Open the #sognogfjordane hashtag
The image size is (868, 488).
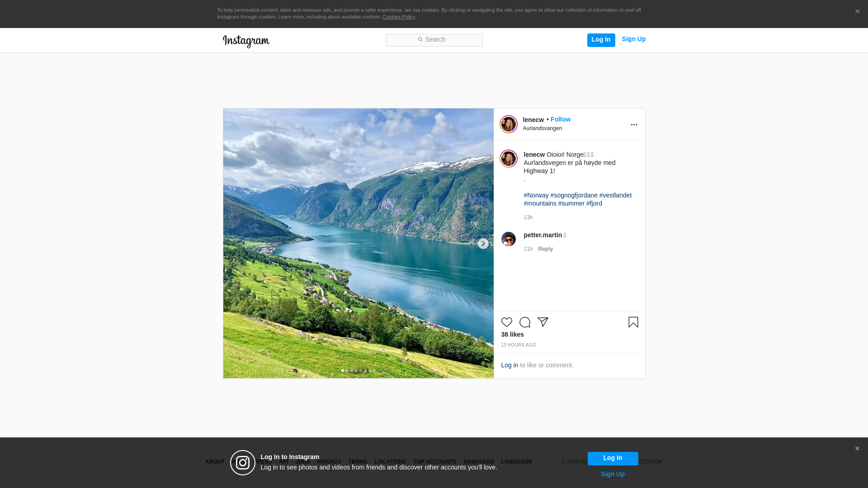pyautogui.click(x=574, y=195)
